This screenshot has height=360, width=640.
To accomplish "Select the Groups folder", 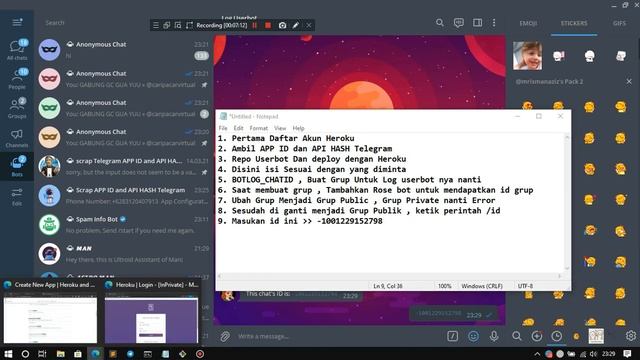I will tap(17, 108).
